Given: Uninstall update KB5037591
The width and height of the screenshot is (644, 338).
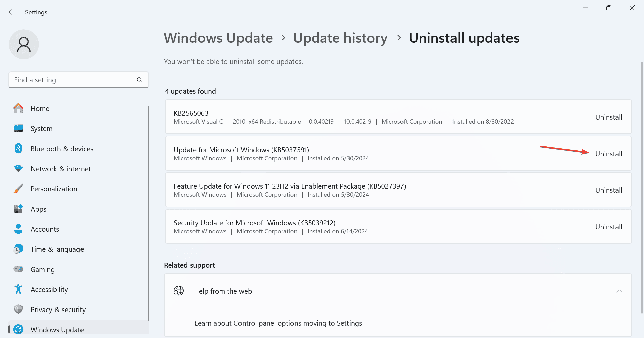Looking at the screenshot, I should tap(608, 154).
